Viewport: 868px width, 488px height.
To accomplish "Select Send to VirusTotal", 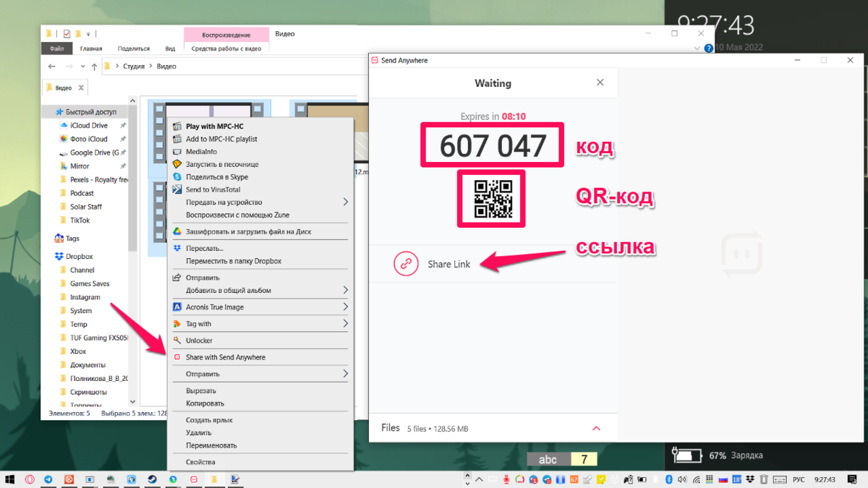I will 213,189.
